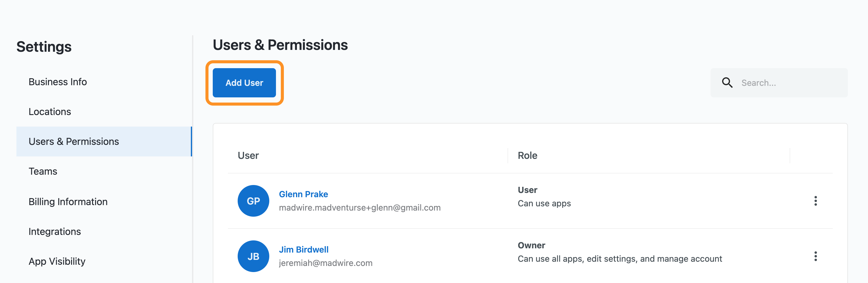868x283 pixels.
Task: Focus the Search input field
Action: (779, 83)
